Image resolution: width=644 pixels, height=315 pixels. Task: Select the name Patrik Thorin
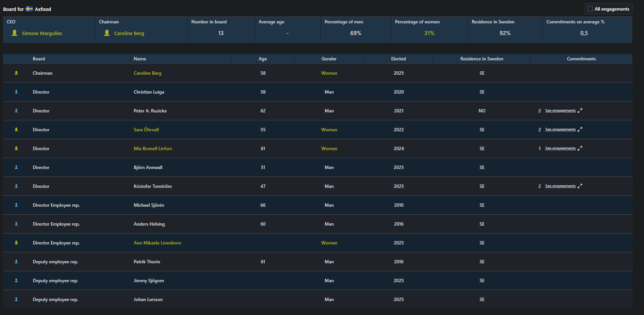click(147, 262)
